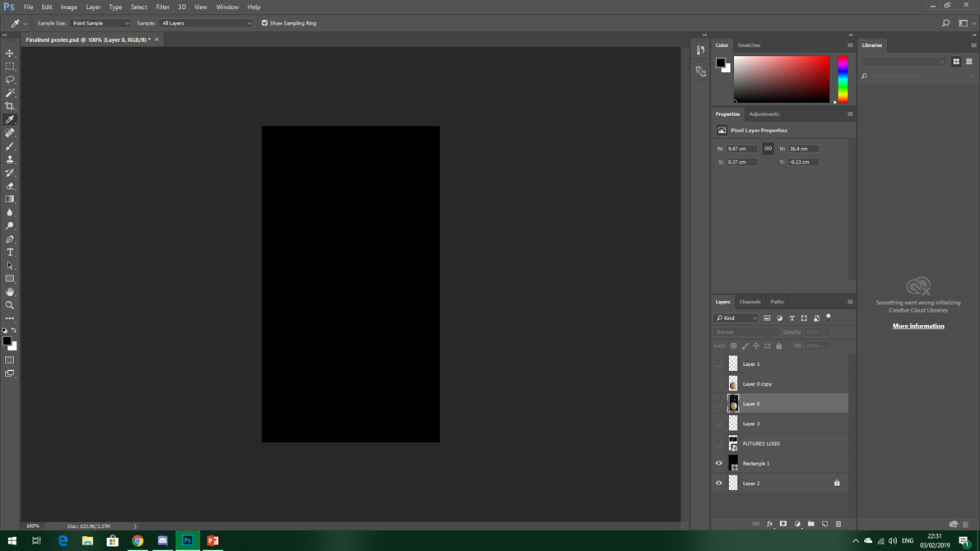Select the Lasso tool

click(10, 80)
